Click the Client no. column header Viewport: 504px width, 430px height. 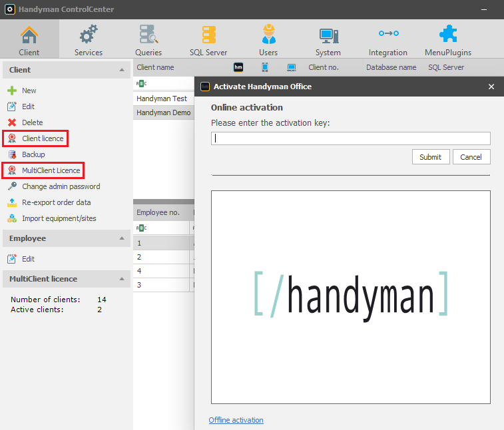(x=324, y=67)
